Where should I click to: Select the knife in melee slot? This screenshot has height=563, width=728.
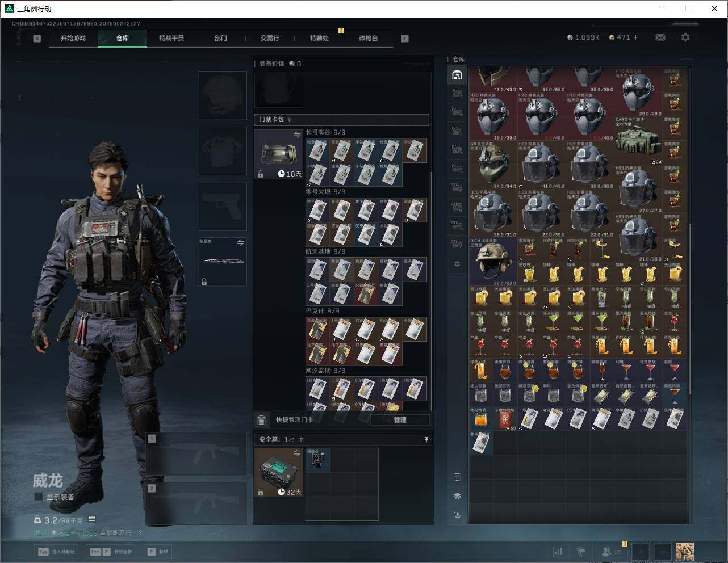(223, 262)
